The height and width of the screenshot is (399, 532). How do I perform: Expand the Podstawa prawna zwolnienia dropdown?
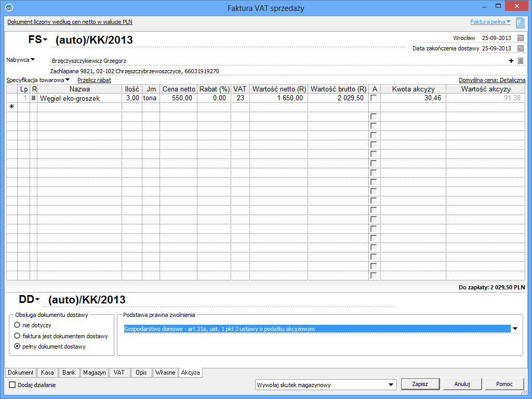coord(515,329)
